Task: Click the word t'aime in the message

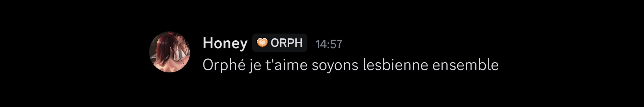Action: pos(287,65)
